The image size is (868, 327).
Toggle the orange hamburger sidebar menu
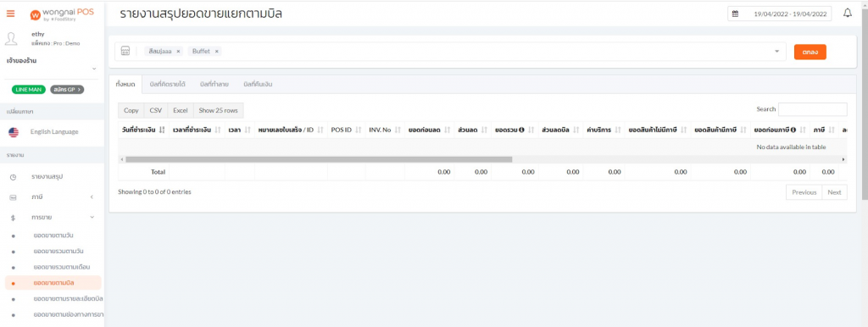click(10, 14)
